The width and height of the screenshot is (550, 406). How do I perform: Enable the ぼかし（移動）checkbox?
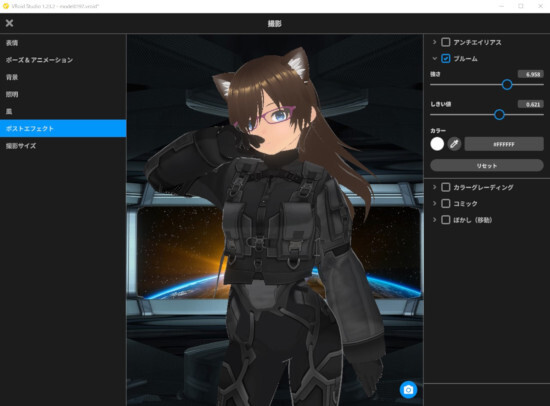click(x=445, y=220)
